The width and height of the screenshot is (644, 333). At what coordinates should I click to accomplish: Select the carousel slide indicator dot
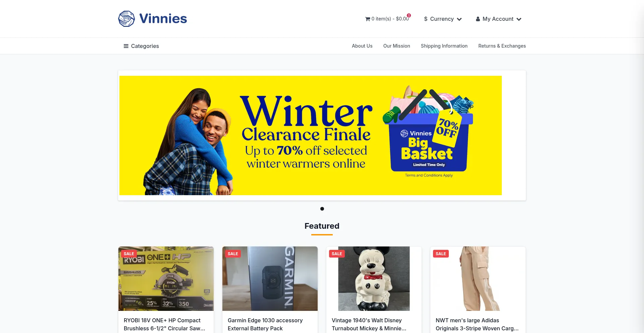pyautogui.click(x=322, y=209)
